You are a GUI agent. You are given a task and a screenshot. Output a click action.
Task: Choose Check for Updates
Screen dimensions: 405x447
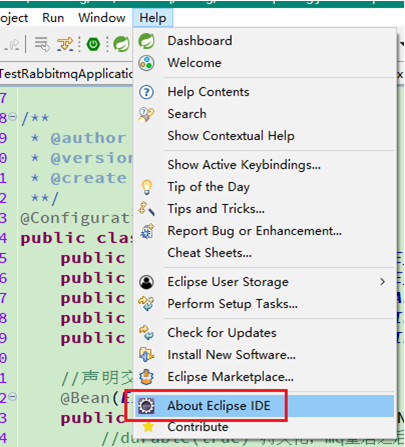(222, 333)
